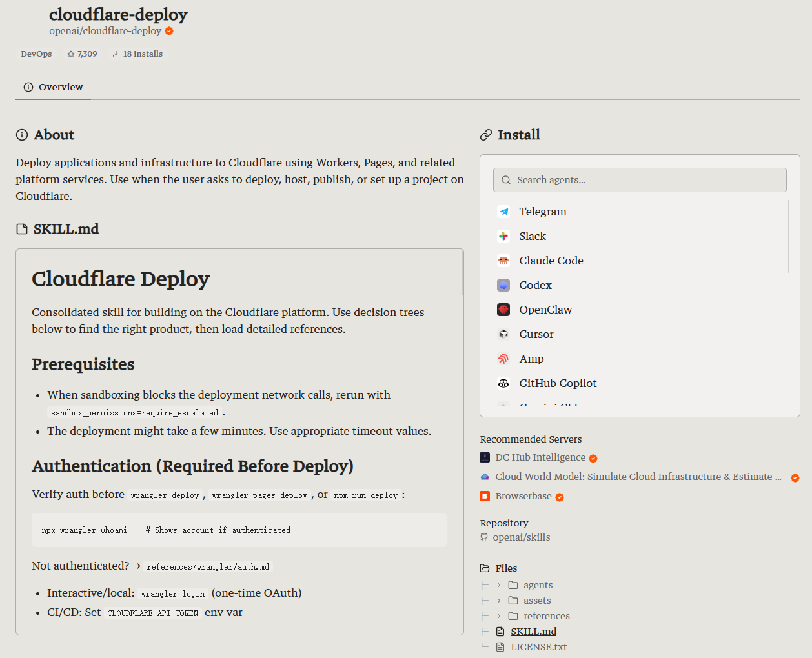
Task: Click the file icon beside SKILL.md heading
Action: pos(22,229)
